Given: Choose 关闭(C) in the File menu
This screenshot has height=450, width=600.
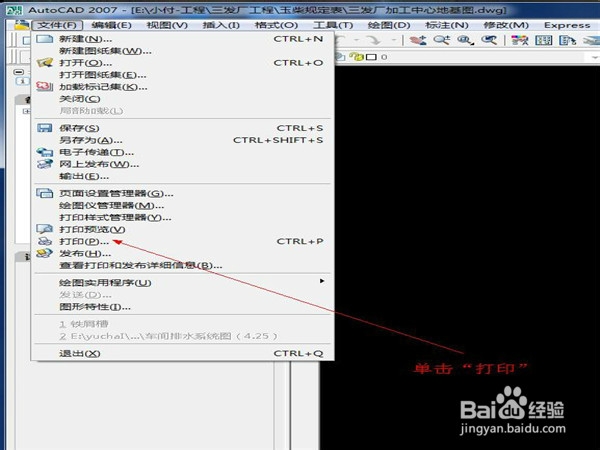Looking at the screenshot, I should 183,99.
